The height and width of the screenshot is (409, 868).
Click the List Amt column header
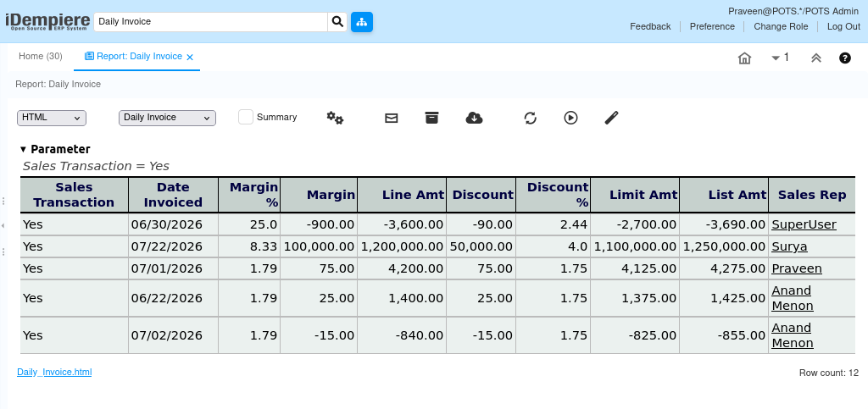(724, 195)
